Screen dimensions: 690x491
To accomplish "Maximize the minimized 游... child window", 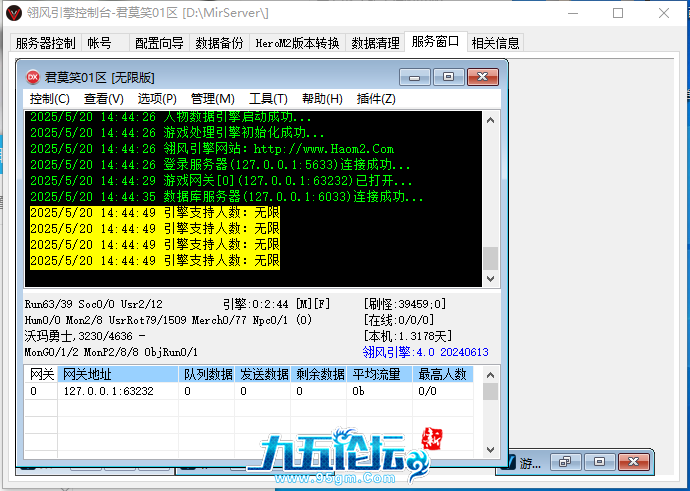I will pos(599,462).
